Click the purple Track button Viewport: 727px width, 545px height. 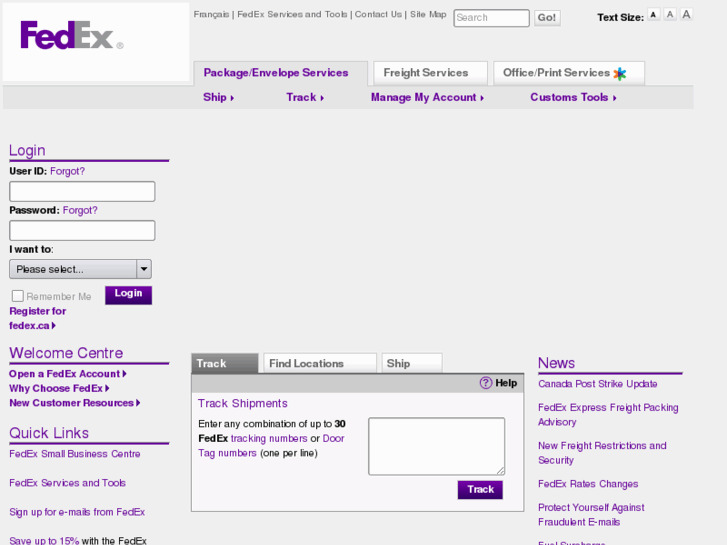480,490
